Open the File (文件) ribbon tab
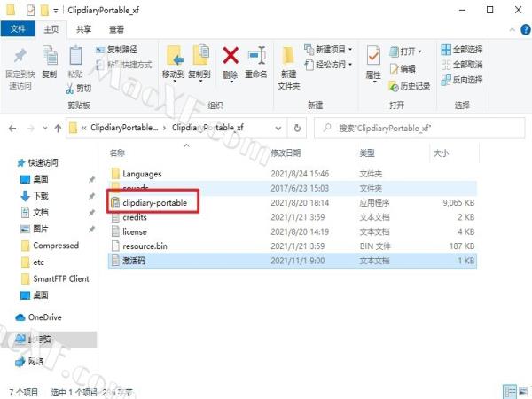Viewport: 532px width, 399px height. (18, 29)
